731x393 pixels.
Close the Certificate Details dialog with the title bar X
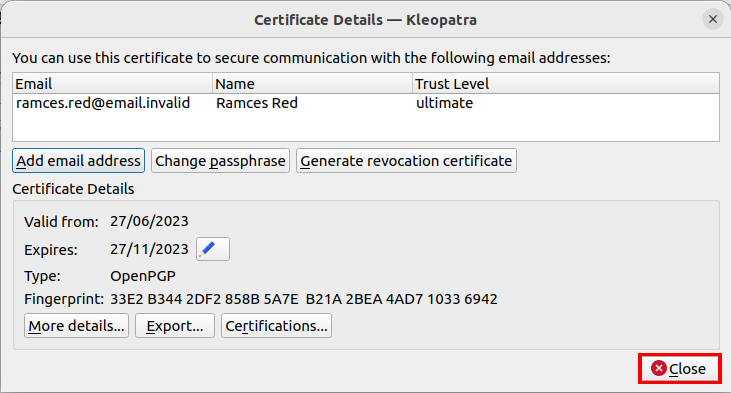[712, 20]
